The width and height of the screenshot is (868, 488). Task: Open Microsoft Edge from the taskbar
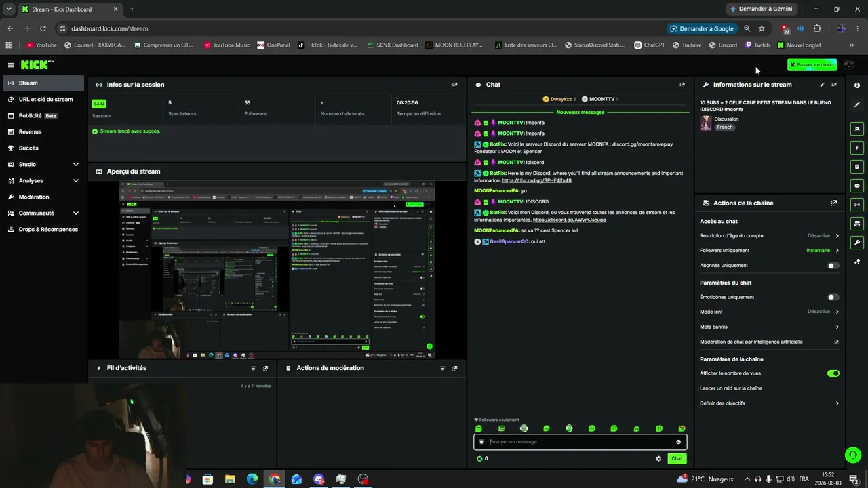click(x=252, y=479)
